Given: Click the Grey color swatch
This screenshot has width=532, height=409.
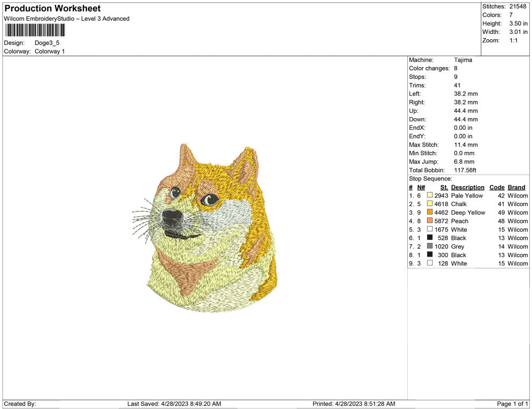Looking at the screenshot, I should pos(430,246).
